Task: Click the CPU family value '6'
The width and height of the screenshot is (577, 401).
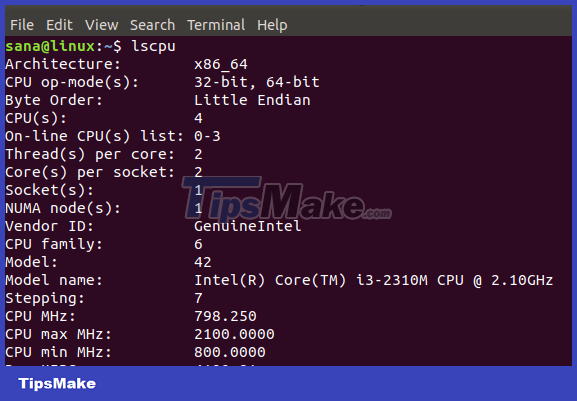Action: click(x=198, y=244)
